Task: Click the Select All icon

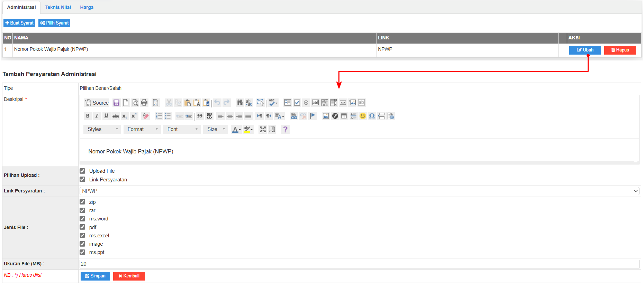Action: pyautogui.click(x=260, y=103)
